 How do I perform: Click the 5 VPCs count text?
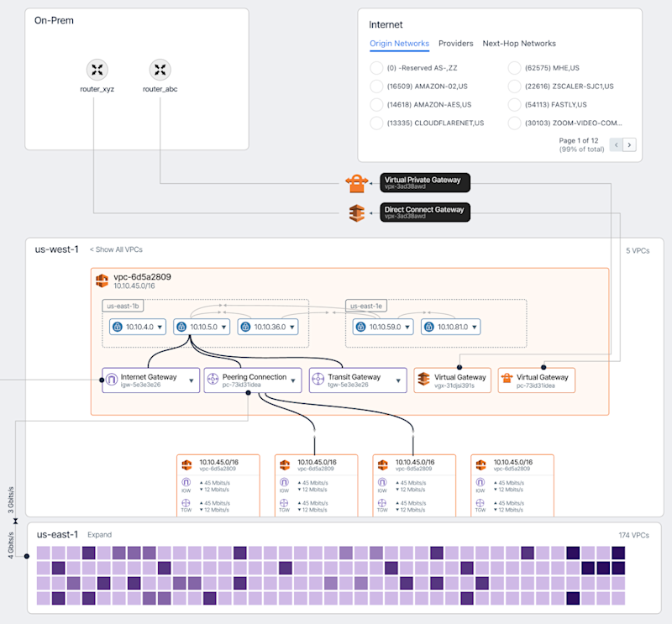pyautogui.click(x=638, y=251)
